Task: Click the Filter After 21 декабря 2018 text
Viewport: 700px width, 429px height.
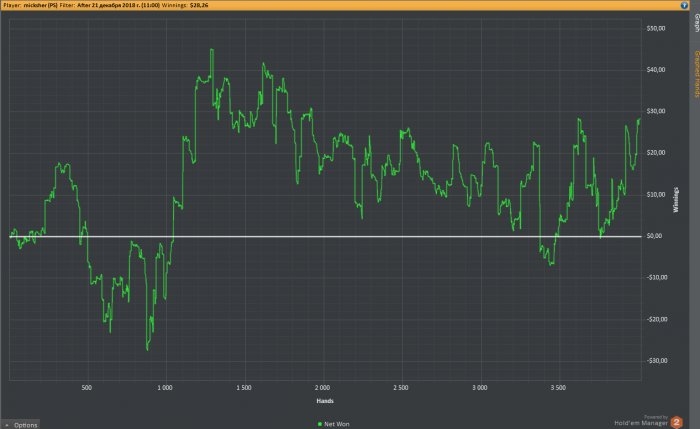Action: (110, 5)
